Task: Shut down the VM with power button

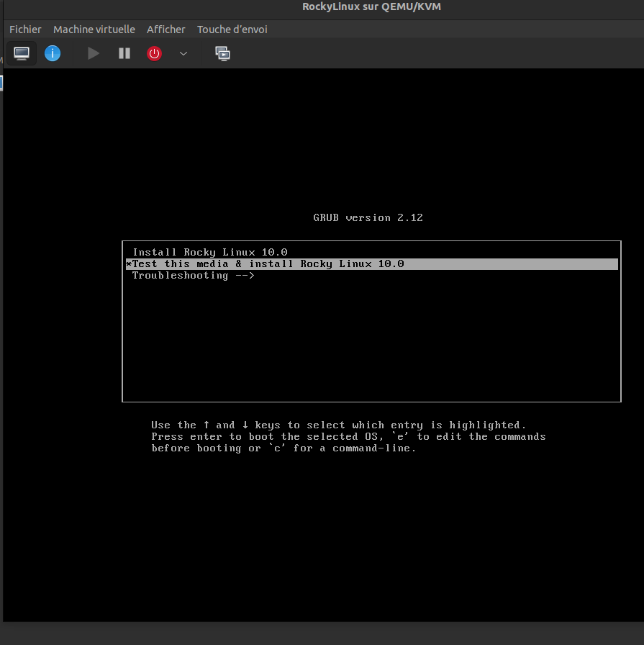Action: click(154, 53)
